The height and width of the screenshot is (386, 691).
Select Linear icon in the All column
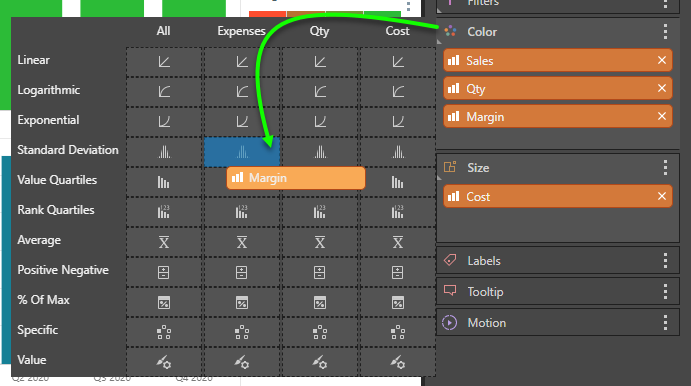pyautogui.click(x=164, y=62)
